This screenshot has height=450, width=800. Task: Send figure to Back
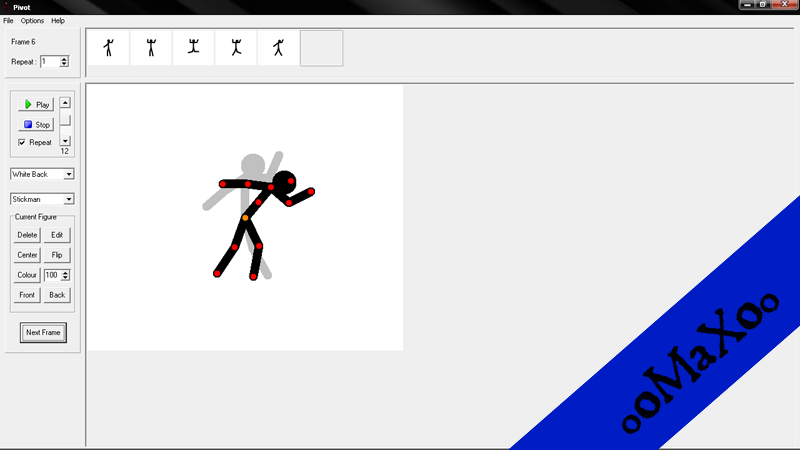(x=57, y=295)
